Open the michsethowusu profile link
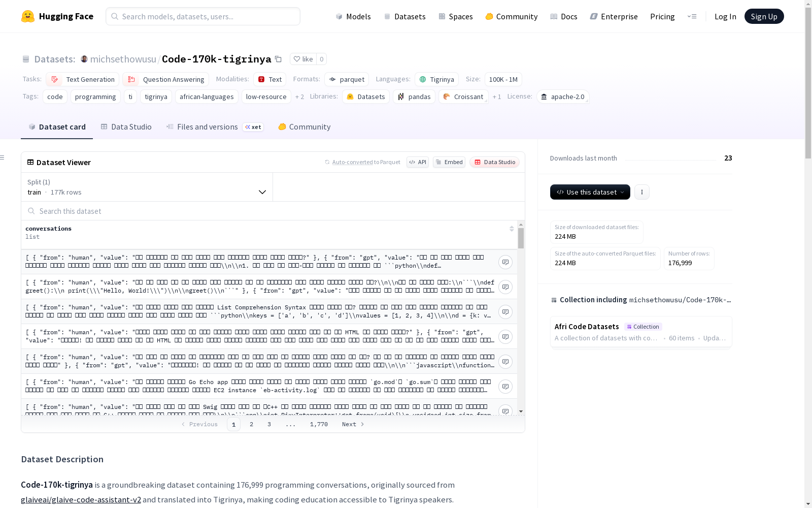Viewport: 812px width, 508px height. 123,59
